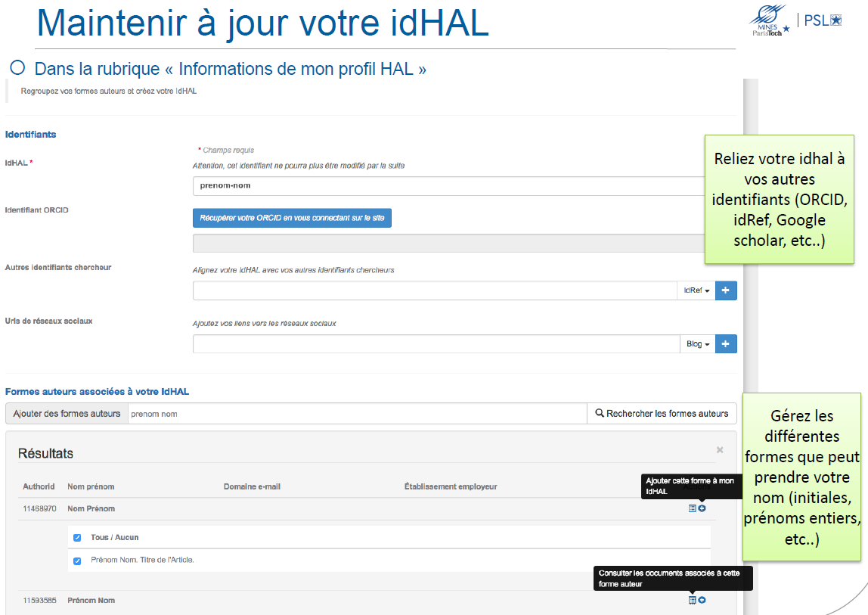
Task: Click Prénom Nom author name in results
Action: (91, 600)
